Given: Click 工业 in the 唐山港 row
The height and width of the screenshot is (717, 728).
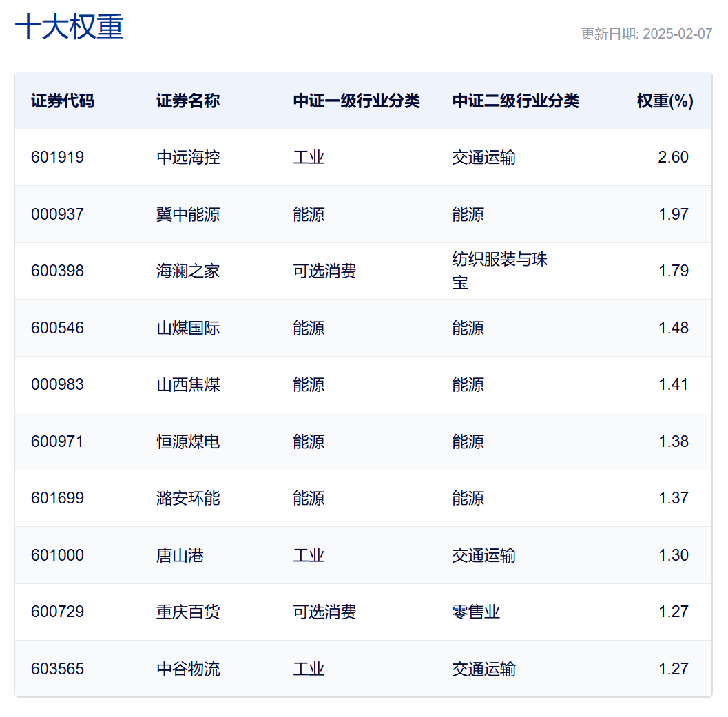Looking at the screenshot, I should point(309,556).
